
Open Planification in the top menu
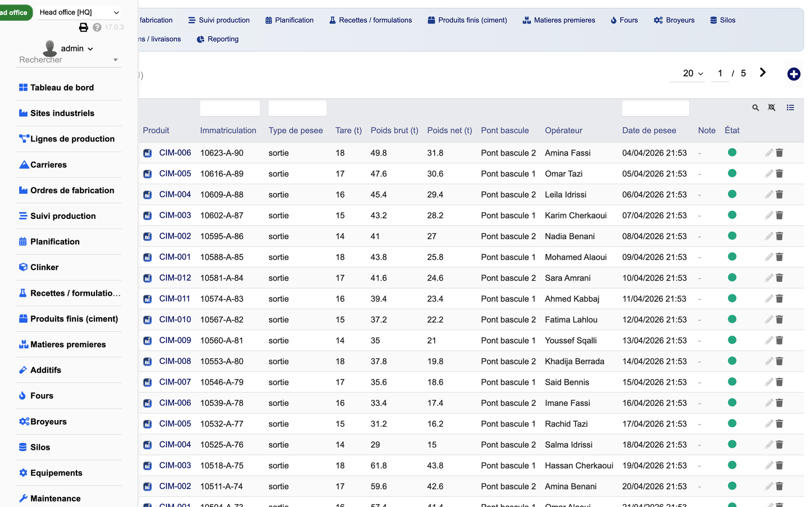point(289,20)
